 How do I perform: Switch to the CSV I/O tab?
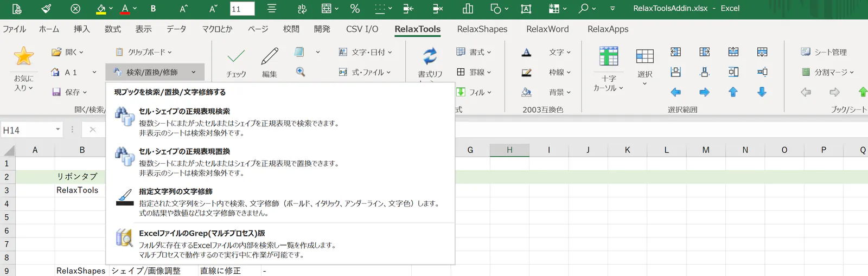tap(362, 29)
